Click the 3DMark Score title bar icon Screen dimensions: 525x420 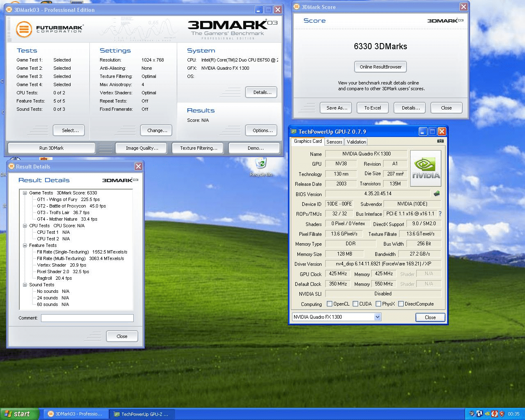click(297, 7)
